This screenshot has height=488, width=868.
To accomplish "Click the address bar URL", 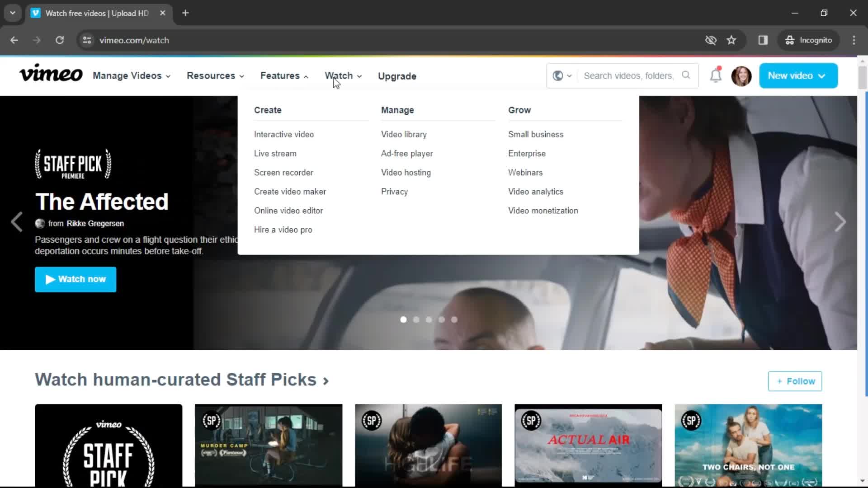I will 134,40.
